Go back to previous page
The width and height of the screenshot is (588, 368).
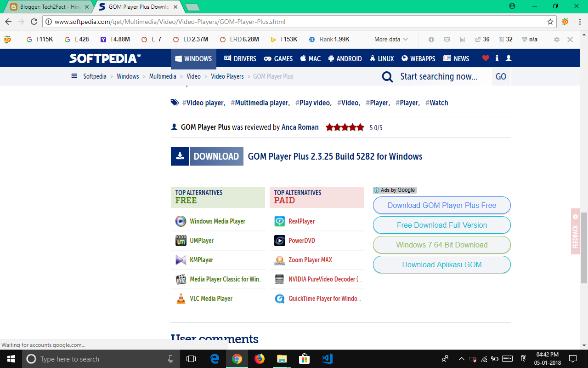[x=8, y=22]
